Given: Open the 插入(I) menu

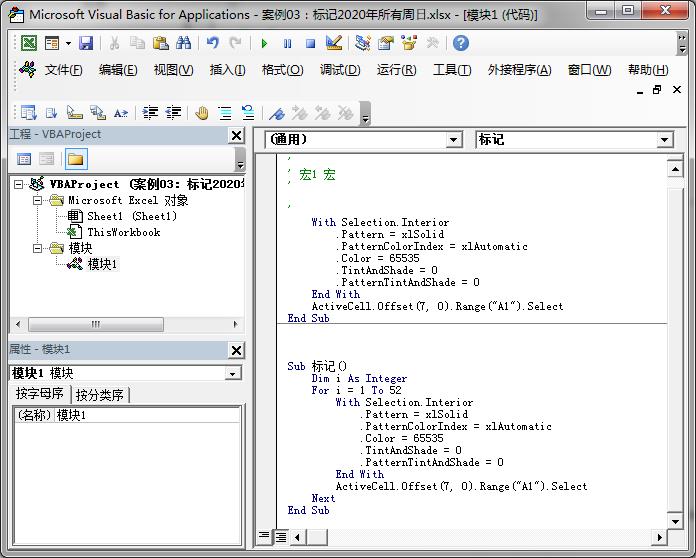Looking at the screenshot, I should point(227,70).
